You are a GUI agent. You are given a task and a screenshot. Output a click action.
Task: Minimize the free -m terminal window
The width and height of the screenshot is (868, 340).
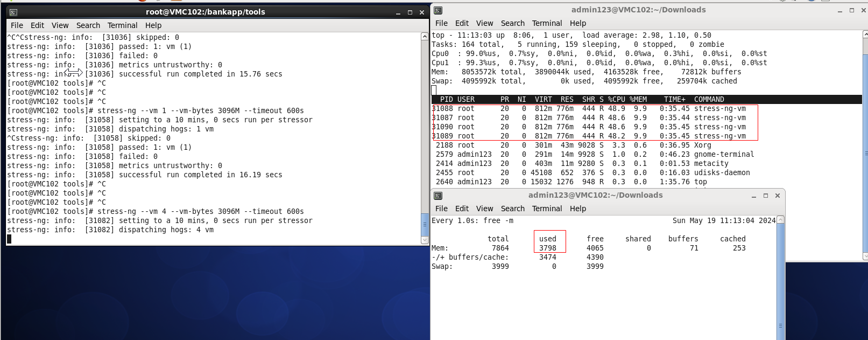pos(754,196)
